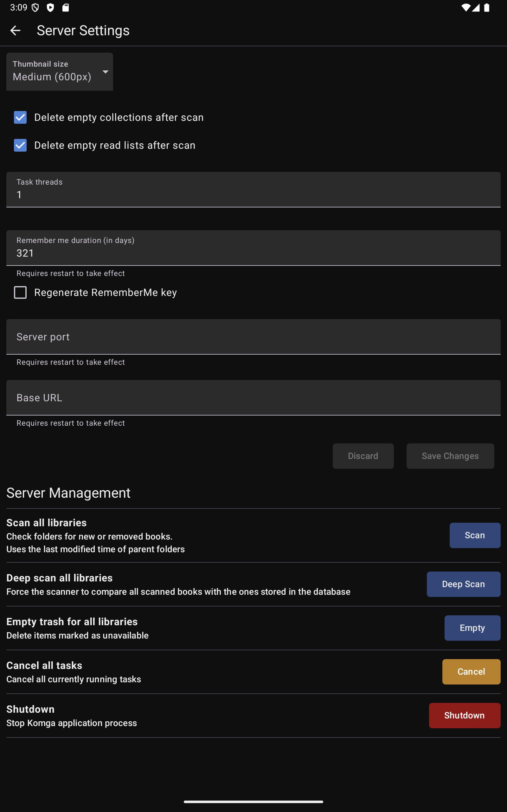
Task: Click the Discard button
Action: (x=363, y=456)
